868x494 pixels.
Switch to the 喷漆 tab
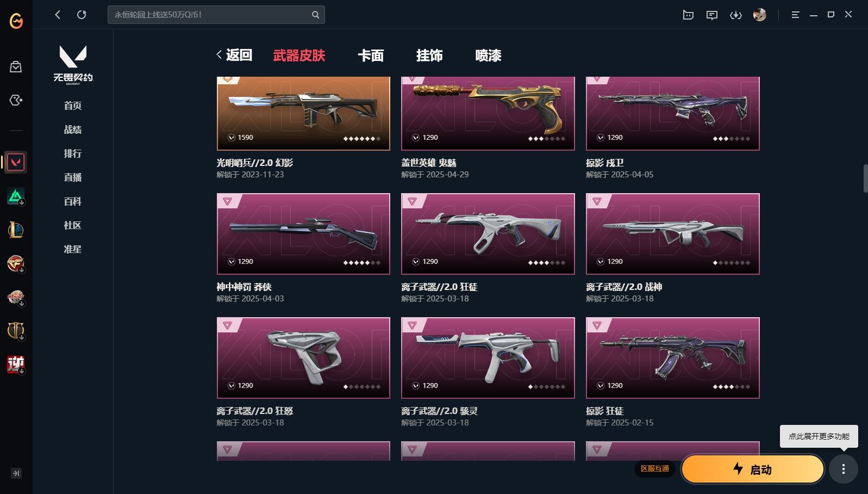488,55
